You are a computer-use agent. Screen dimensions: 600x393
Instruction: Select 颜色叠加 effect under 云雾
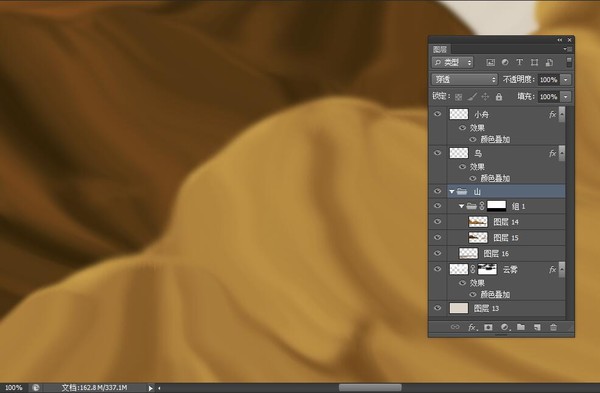(495, 295)
